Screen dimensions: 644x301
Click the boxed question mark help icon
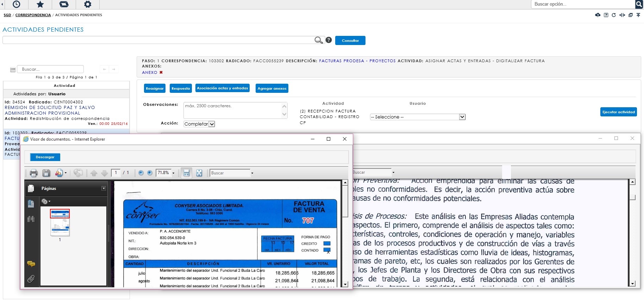click(606, 15)
